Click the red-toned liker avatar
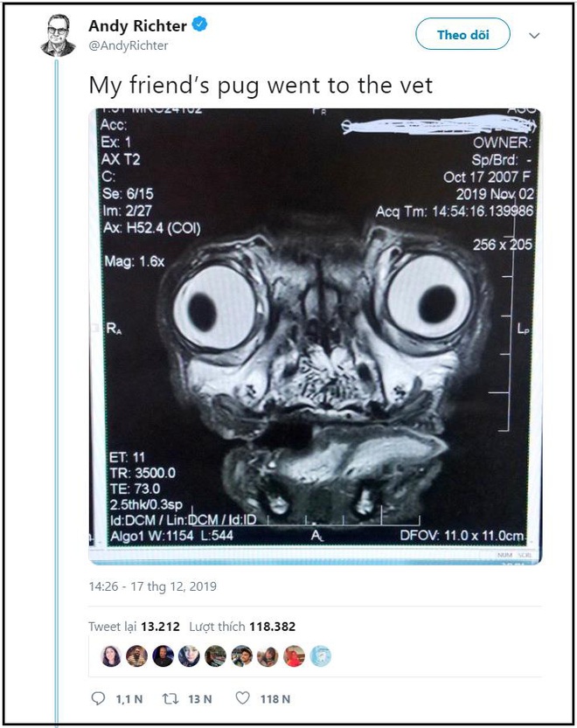 coord(294,656)
